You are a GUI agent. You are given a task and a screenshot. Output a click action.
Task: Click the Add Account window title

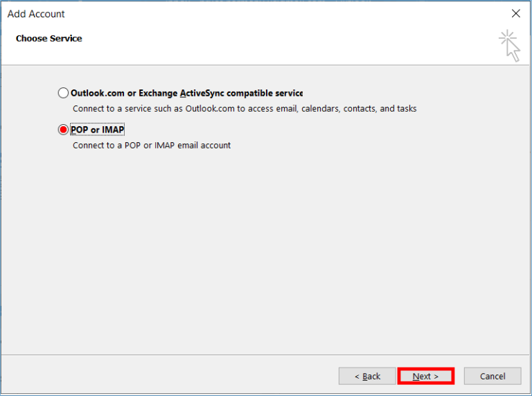[36, 14]
